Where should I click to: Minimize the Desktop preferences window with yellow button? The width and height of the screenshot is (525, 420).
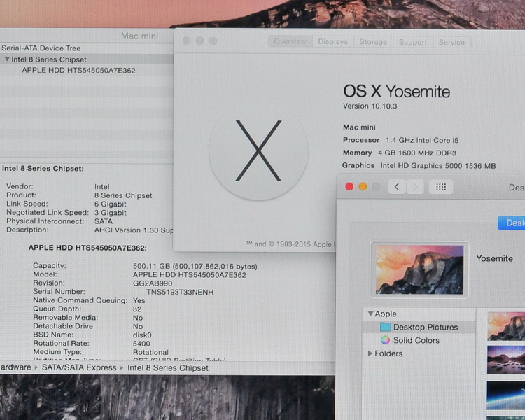[363, 187]
